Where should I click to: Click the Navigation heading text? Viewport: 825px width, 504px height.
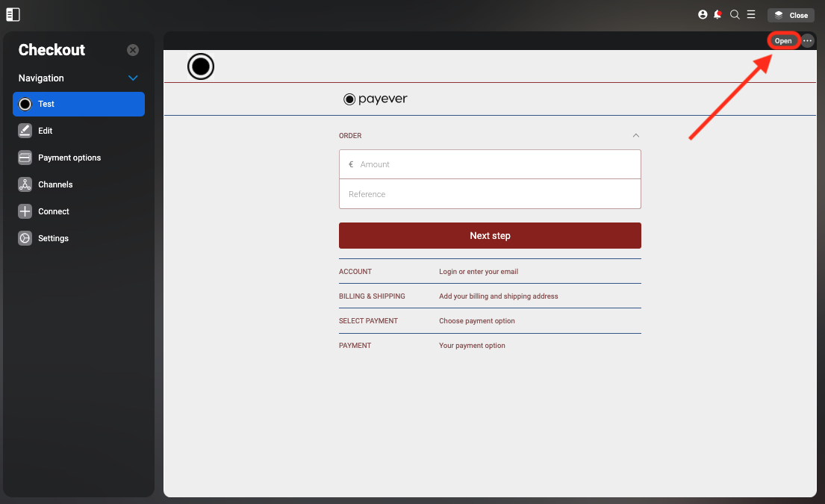(41, 78)
